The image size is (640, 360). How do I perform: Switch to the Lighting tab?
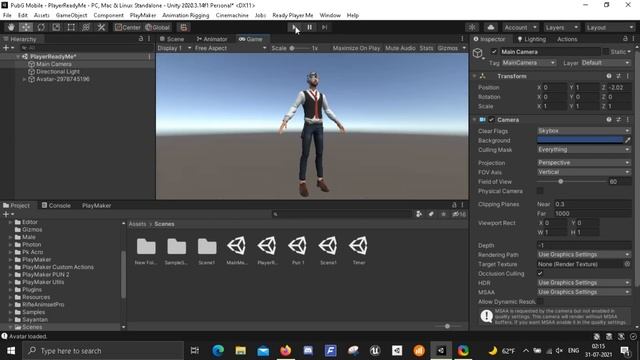pyautogui.click(x=531, y=39)
